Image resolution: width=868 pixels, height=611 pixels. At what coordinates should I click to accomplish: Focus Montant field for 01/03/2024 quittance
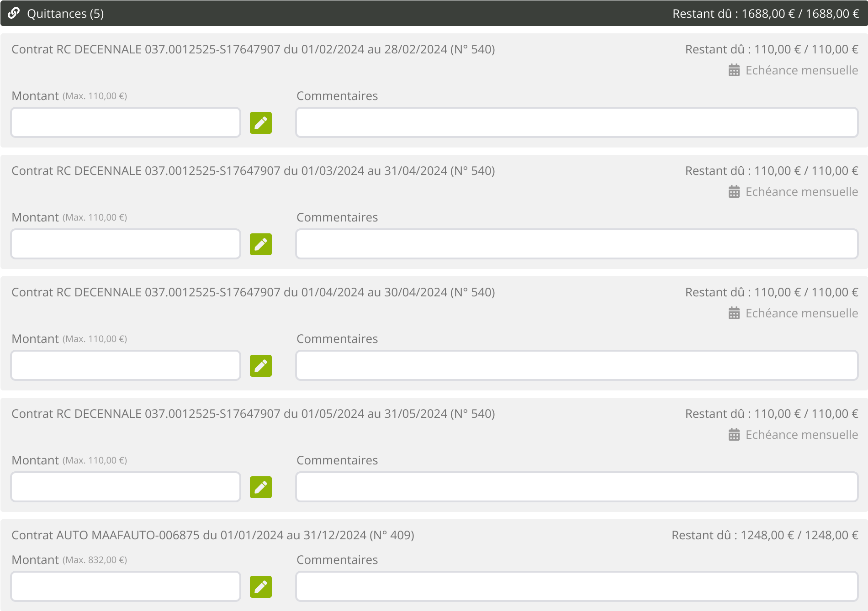[x=126, y=244]
